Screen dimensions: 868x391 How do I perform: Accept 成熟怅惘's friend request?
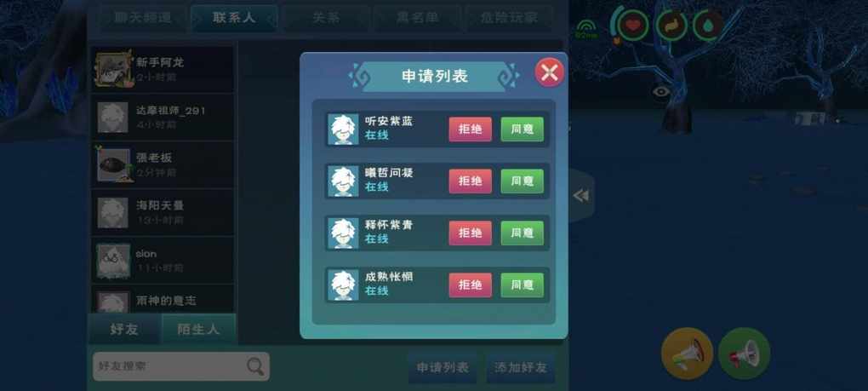click(x=522, y=285)
